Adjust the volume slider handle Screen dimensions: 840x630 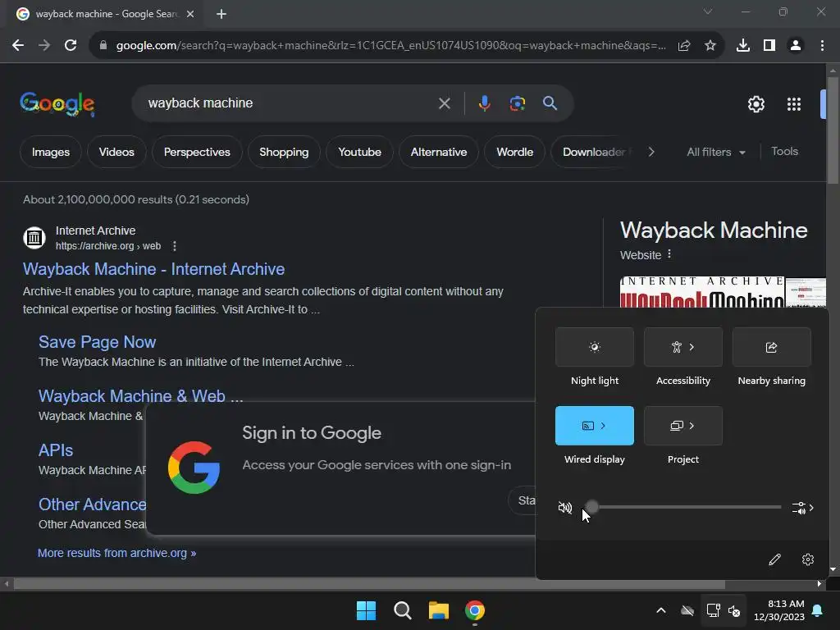point(591,507)
